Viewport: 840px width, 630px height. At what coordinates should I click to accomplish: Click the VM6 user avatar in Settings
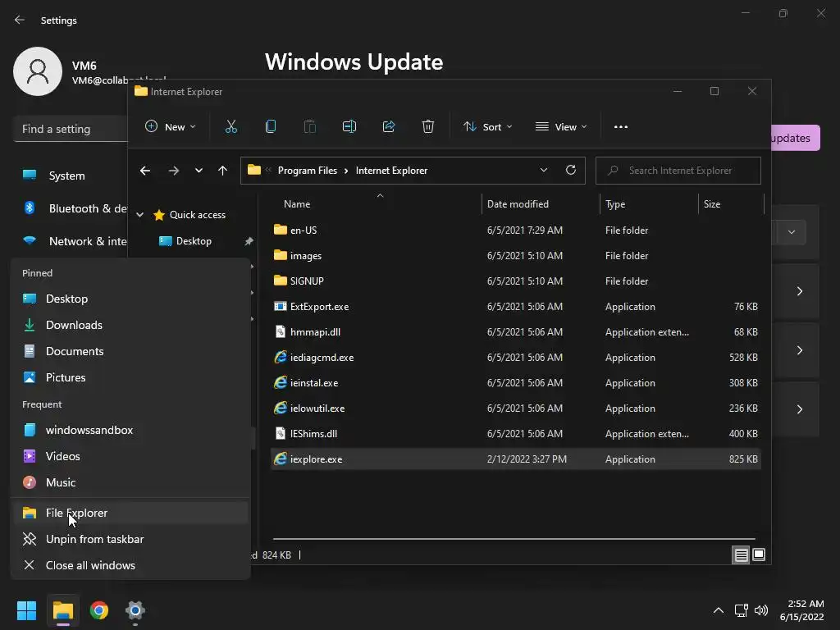[x=38, y=71]
